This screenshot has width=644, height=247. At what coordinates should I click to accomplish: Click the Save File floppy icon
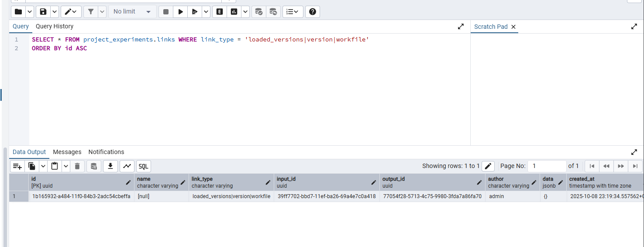pos(43,12)
